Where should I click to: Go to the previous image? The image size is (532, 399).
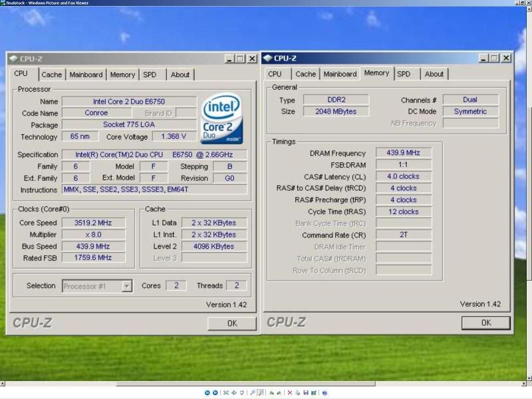(207, 392)
